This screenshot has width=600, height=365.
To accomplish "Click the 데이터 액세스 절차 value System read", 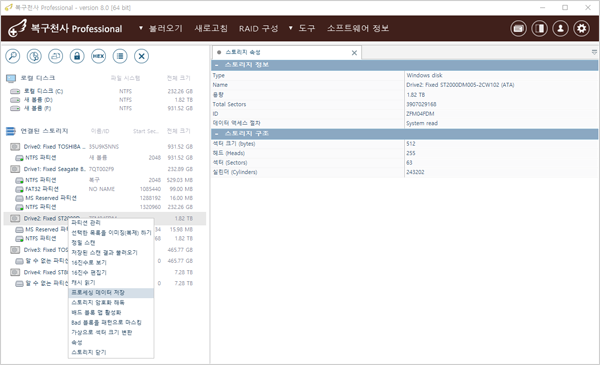I will coord(422,123).
